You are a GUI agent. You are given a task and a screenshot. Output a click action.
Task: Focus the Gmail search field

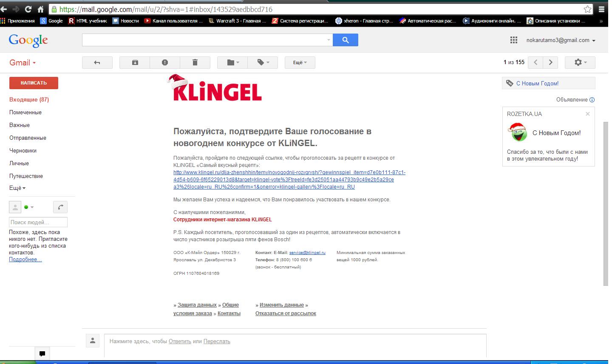(x=204, y=40)
